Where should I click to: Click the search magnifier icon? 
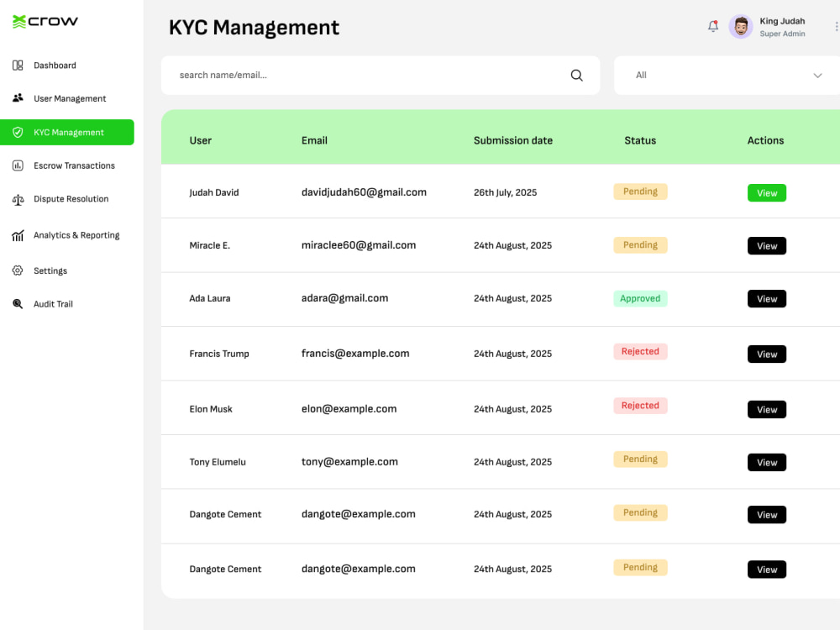[576, 75]
